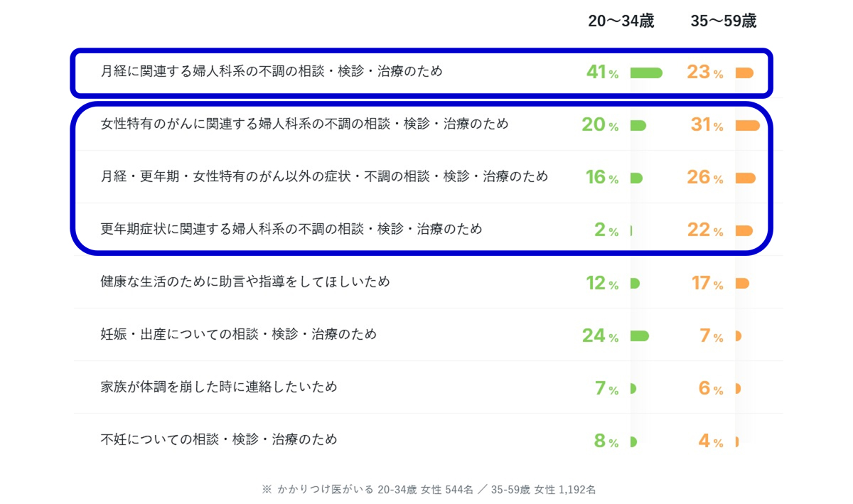Select the green 20% bar in the cancer row
The height and width of the screenshot is (504, 853).
click(638, 126)
